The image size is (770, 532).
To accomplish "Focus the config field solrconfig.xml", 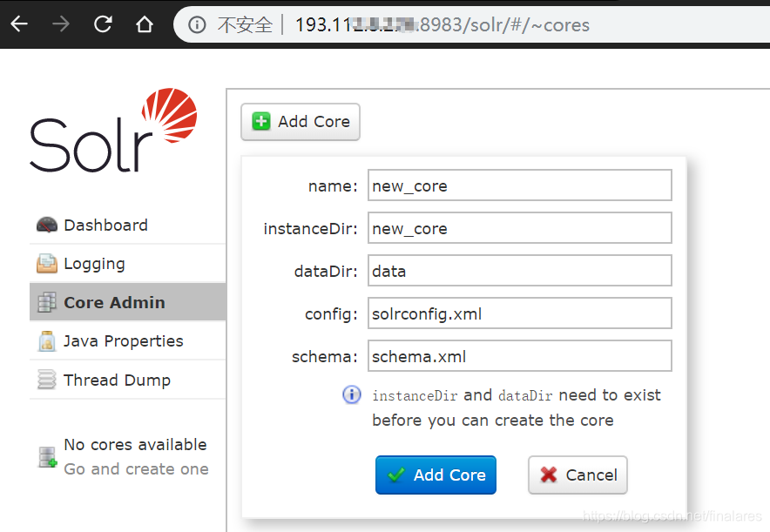I will [x=519, y=313].
